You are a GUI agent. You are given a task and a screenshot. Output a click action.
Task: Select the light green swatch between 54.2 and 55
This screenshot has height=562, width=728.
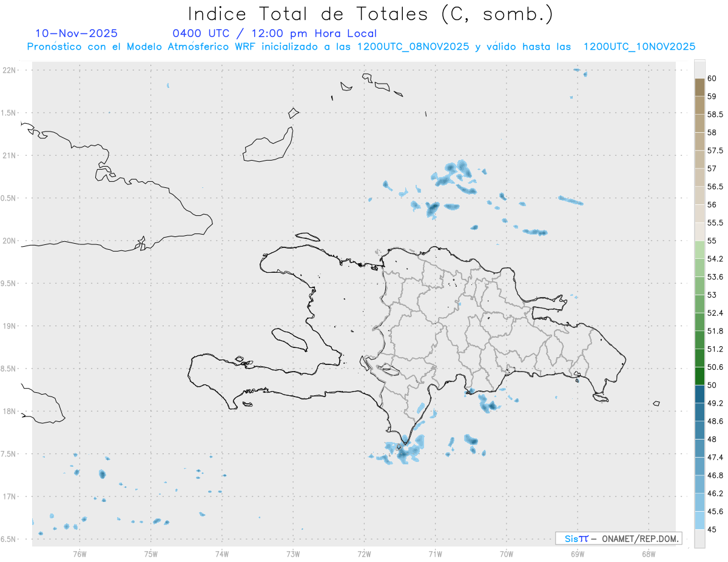[x=699, y=250]
